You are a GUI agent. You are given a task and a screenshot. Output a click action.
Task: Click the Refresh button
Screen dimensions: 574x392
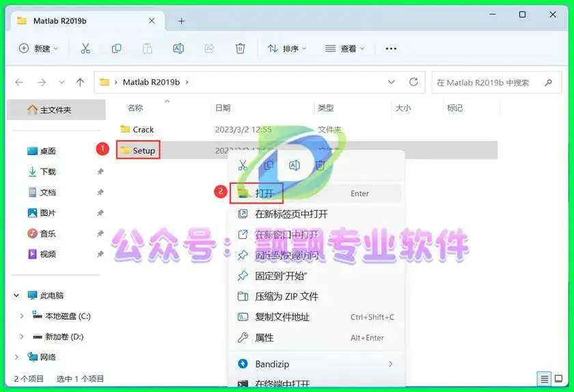tap(413, 82)
